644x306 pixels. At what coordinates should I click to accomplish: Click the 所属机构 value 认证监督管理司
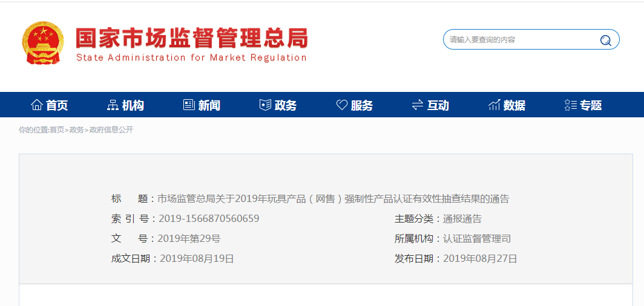[477, 239]
